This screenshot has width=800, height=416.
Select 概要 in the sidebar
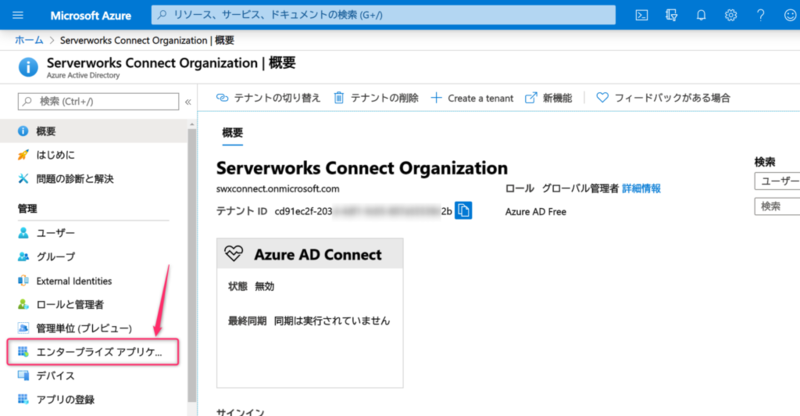[94, 131]
